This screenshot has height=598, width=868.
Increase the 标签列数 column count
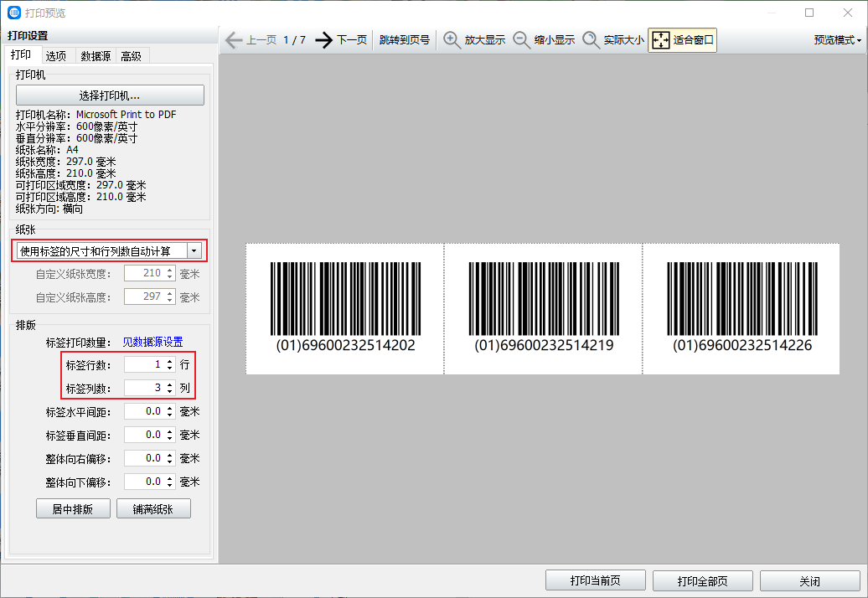click(170, 384)
